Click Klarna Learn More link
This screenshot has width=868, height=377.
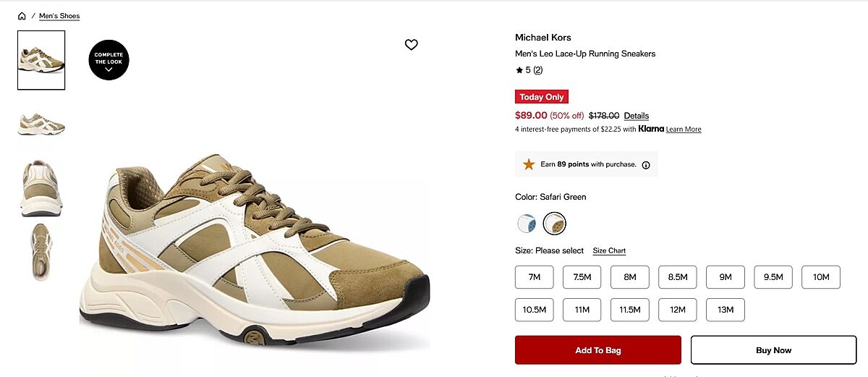[684, 130]
